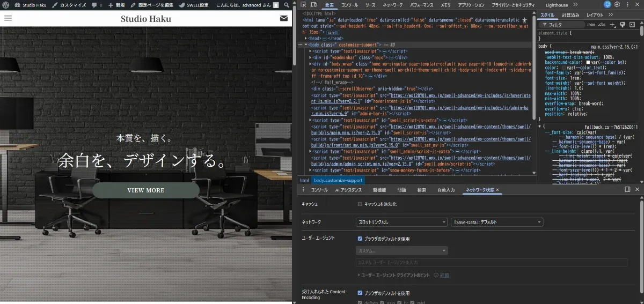Viewport: 644px width, 304px height.
Task: Show more DevTools tabs via the chevron after Lighthouse
Action: click(x=576, y=5)
